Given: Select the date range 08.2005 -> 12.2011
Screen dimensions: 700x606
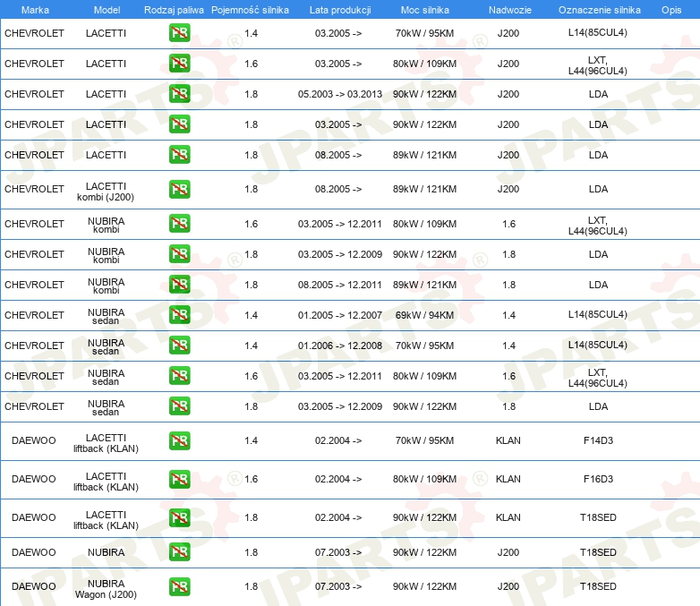Looking at the screenshot, I should (340, 285).
